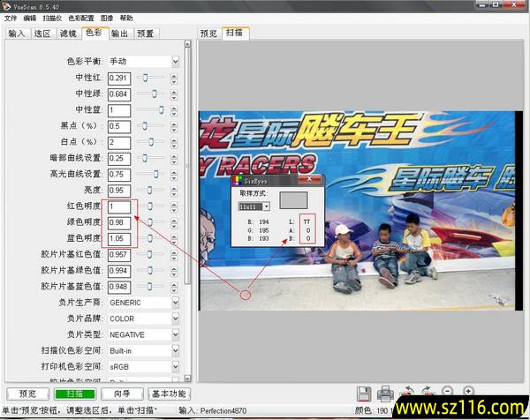Close the SixEyes dialog
530x420 pixels.
tap(309, 179)
